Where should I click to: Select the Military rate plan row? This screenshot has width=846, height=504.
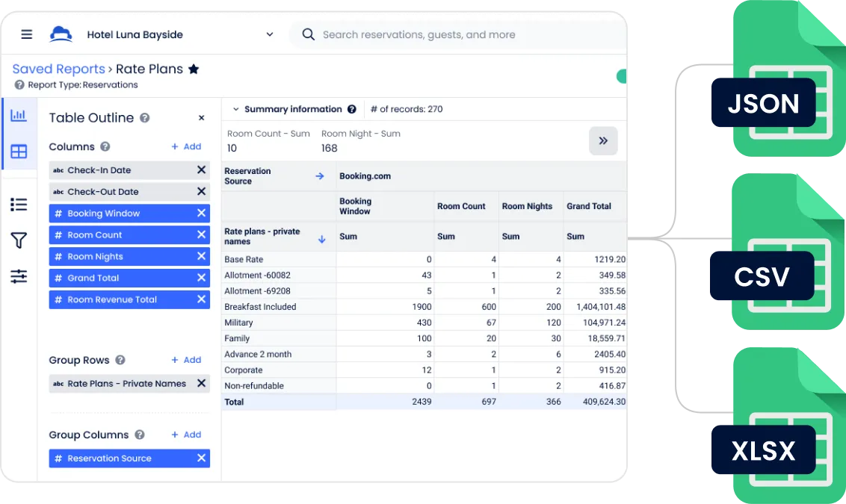(x=424, y=323)
